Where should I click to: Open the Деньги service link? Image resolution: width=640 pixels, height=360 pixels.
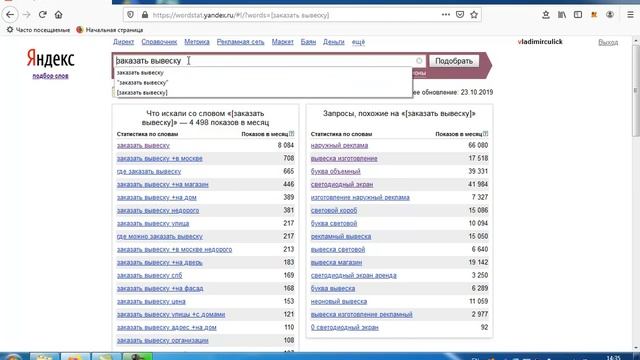pos(333,42)
